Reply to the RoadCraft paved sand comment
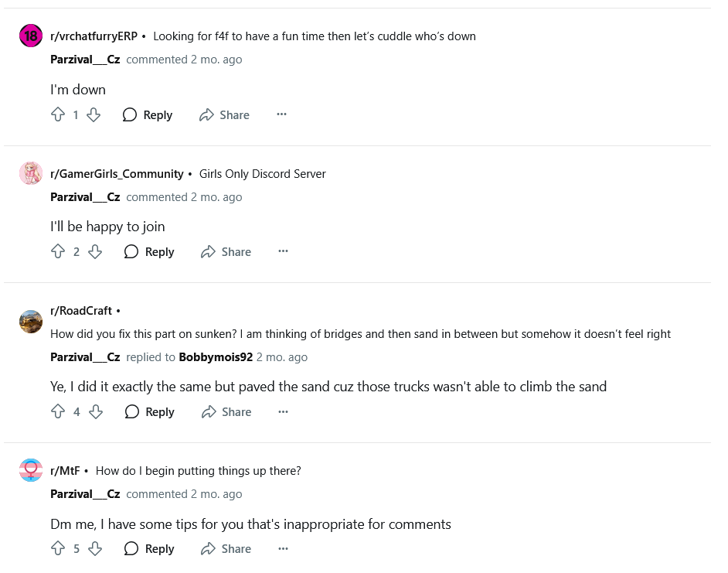Image resolution: width=728 pixels, height=573 pixels. [x=150, y=411]
